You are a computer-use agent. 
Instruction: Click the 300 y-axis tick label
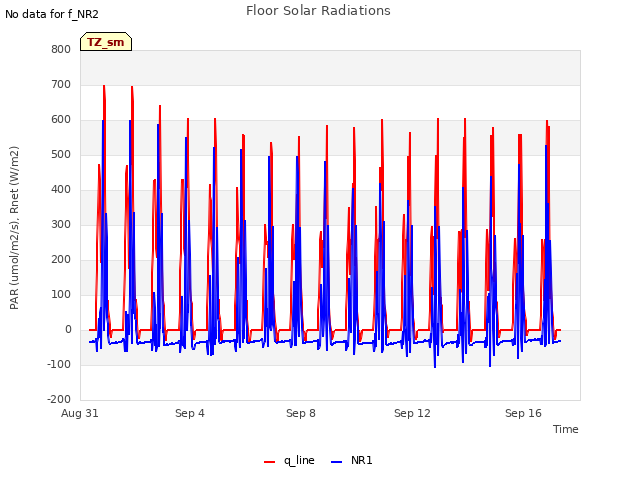61,224
